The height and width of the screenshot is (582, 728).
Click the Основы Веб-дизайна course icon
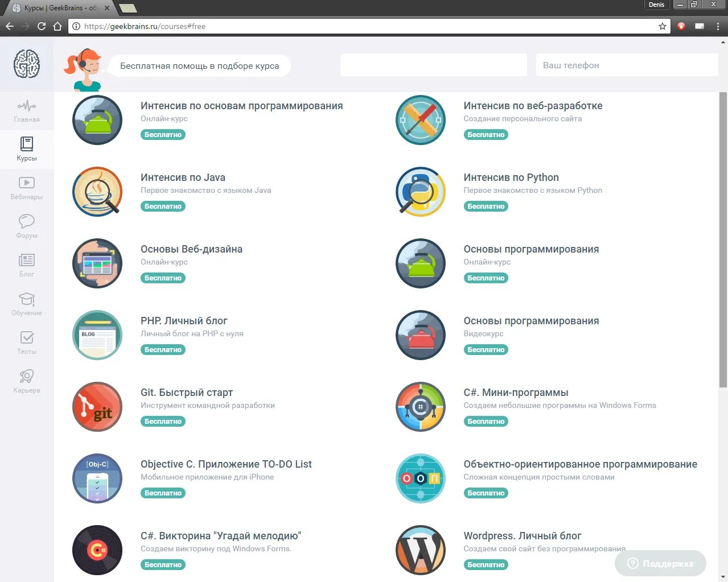coord(97,263)
